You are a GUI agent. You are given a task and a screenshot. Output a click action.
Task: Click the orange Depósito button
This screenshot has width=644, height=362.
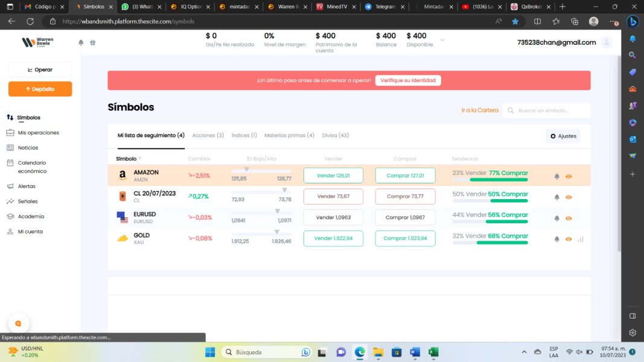pyautogui.click(x=40, y=89)
